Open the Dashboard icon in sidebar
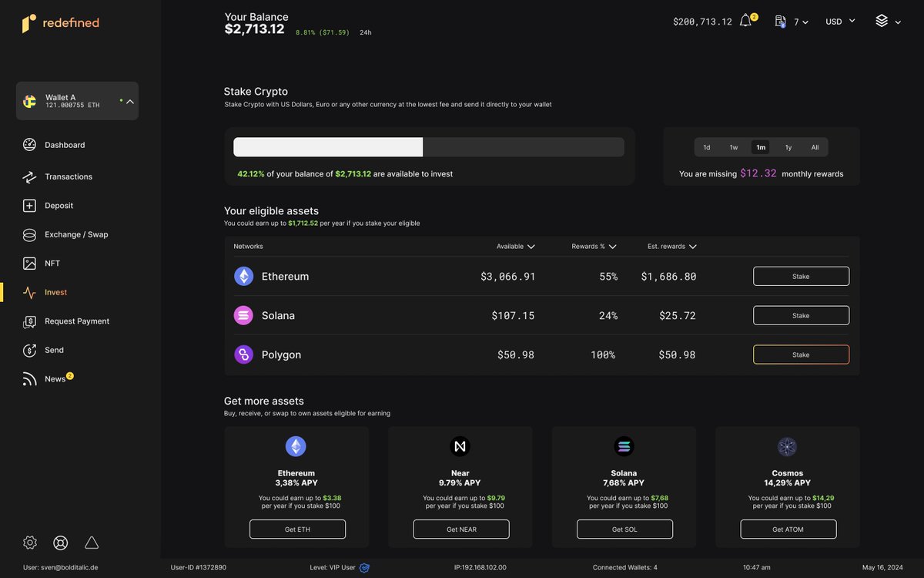The width and height of the screenshot is (924, 578). pyautogui.click(x=29, y=145)
